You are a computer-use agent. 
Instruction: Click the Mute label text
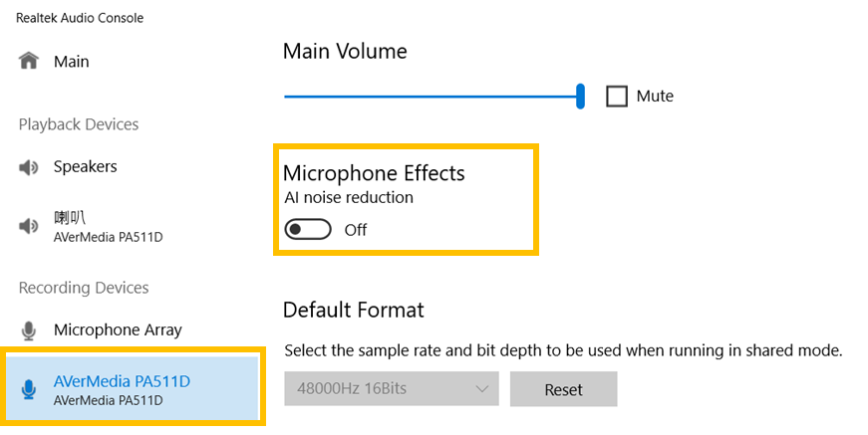pos(655,97)
